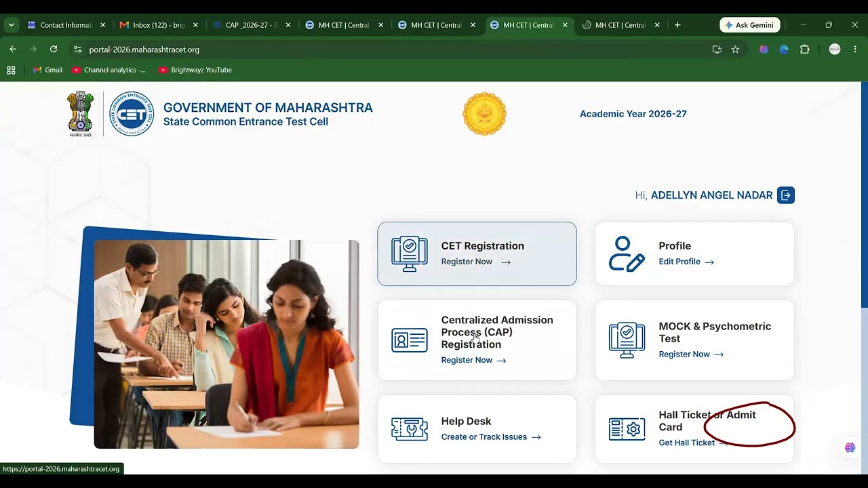Image resolution: width=868 pixels, height=488 pixels.
Task: Click the floating purple brain icon at page edge
Action: (850, 448)
